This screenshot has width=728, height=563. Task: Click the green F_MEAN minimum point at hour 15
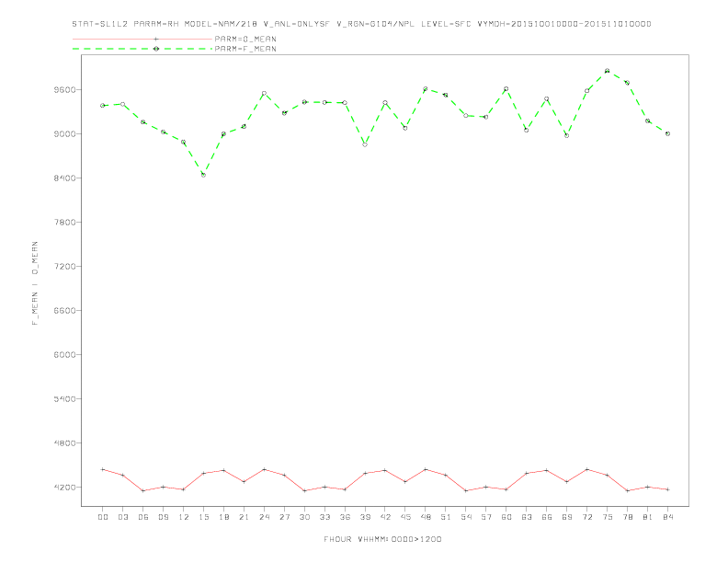[x=203, y=175]
